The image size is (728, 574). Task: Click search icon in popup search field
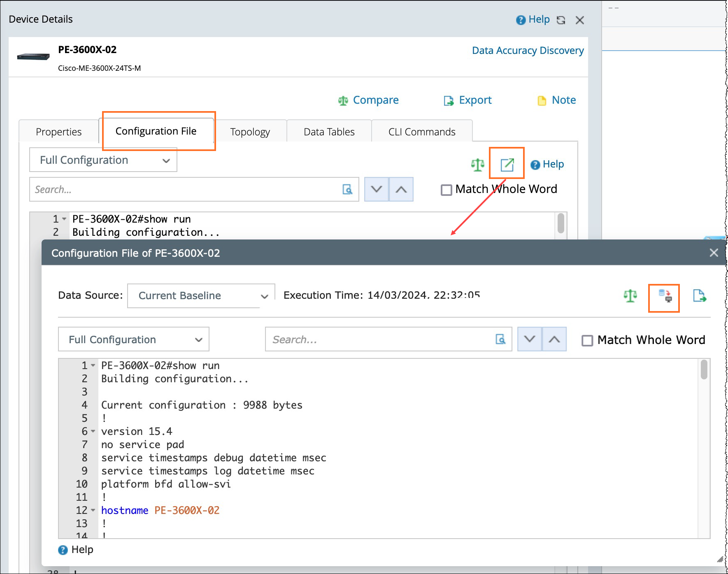point(500,339)
